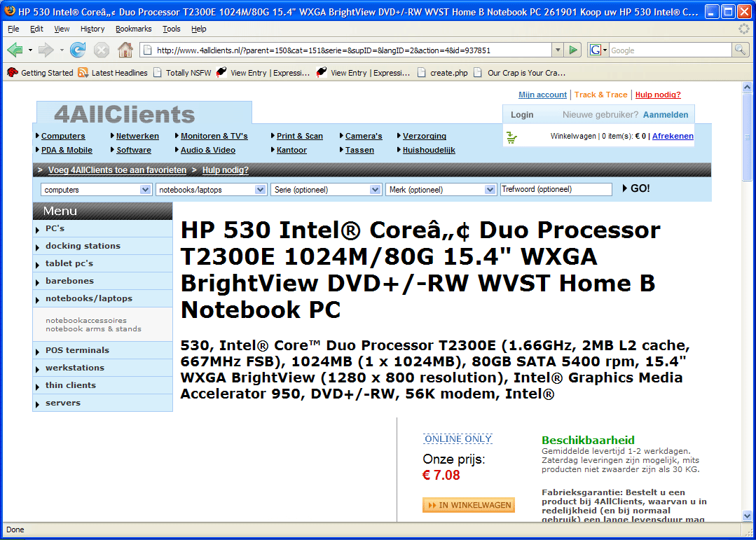Expand the tablet pc's menu item

[102, 264]
